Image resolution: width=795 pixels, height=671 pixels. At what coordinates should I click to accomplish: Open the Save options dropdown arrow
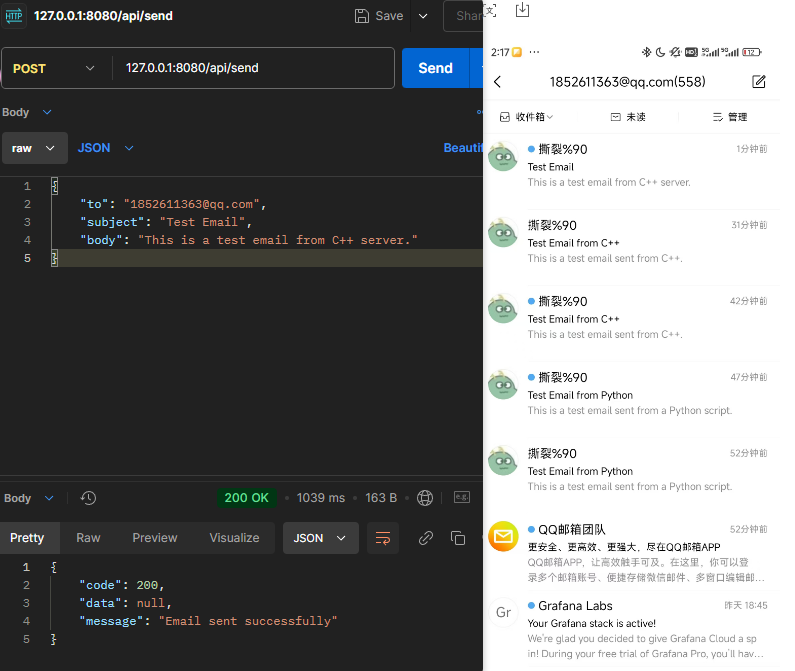point(423,16)
